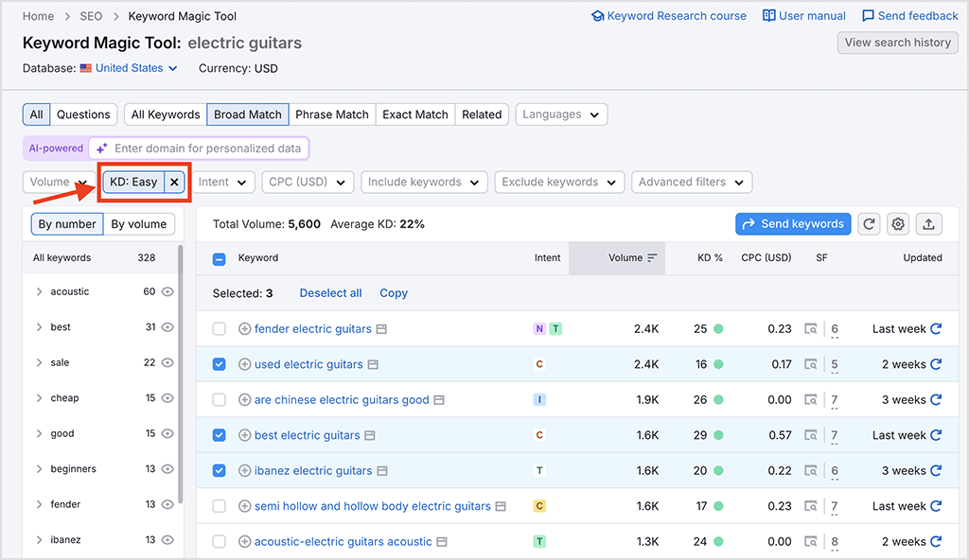This screenshot has width=969, height=560.
Task: Click the Volume column sort icon
Action: pyautogui.click(x=652, y=257)
